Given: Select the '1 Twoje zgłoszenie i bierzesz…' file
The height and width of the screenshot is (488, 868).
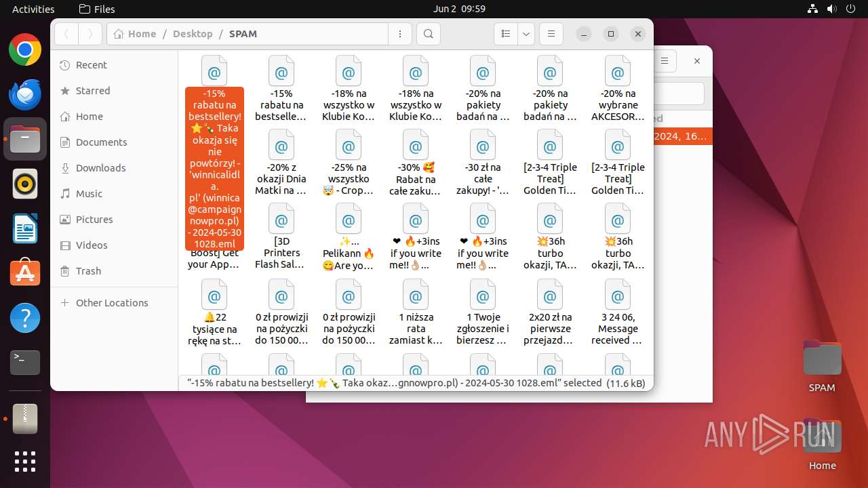Looking at the screenshot, I should click(x=483, y=312).
